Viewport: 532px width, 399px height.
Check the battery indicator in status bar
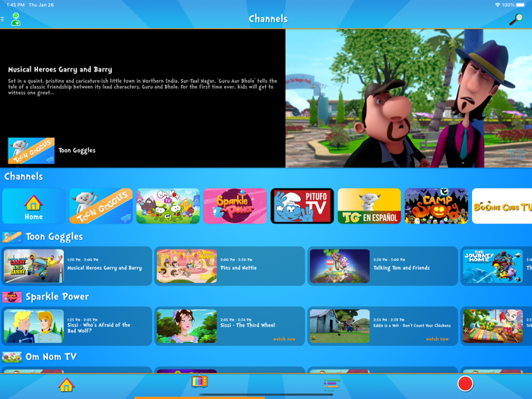point(520,5)
